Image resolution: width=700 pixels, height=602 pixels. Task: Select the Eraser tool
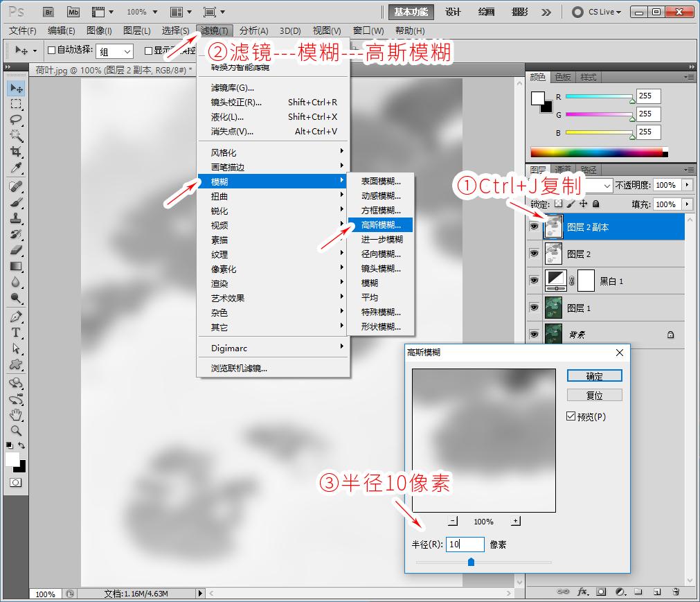click(16, 250)
